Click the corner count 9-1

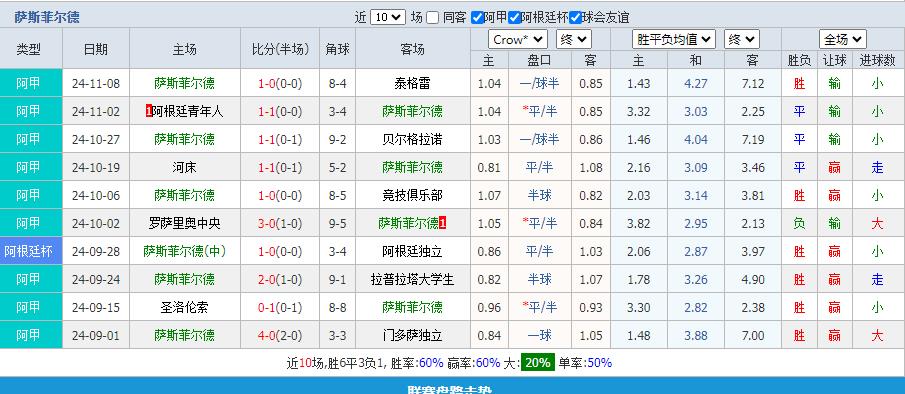coord(338,279)
